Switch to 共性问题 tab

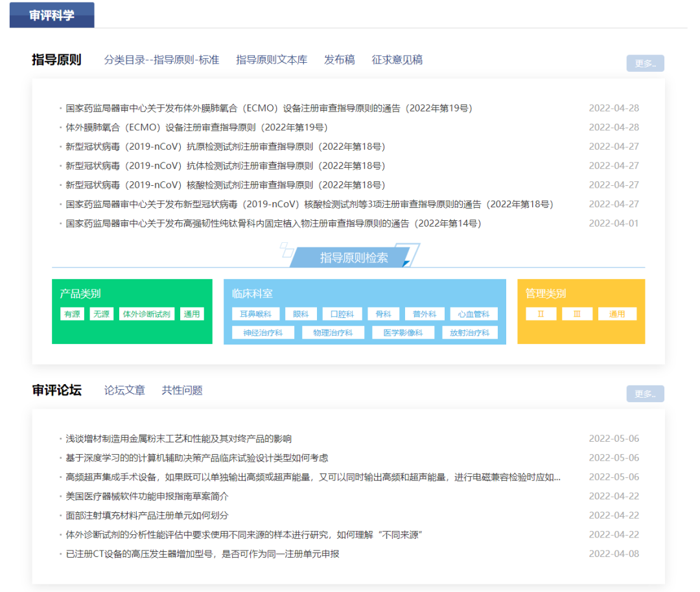182,391
